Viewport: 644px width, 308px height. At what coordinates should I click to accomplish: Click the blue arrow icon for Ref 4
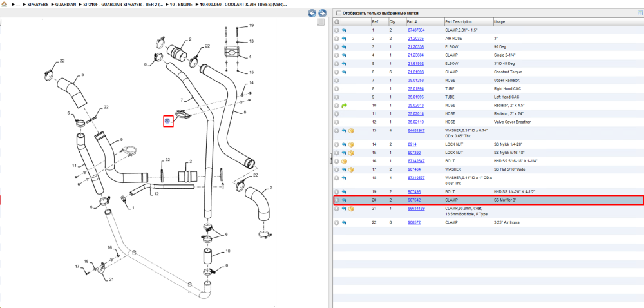click(x=344, y=55)
